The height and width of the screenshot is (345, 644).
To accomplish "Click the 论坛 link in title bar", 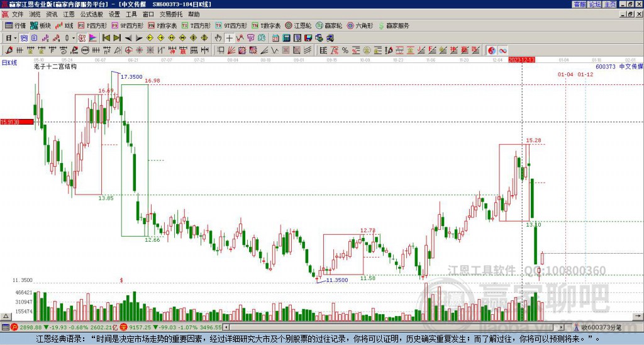I will click(595, 4).
